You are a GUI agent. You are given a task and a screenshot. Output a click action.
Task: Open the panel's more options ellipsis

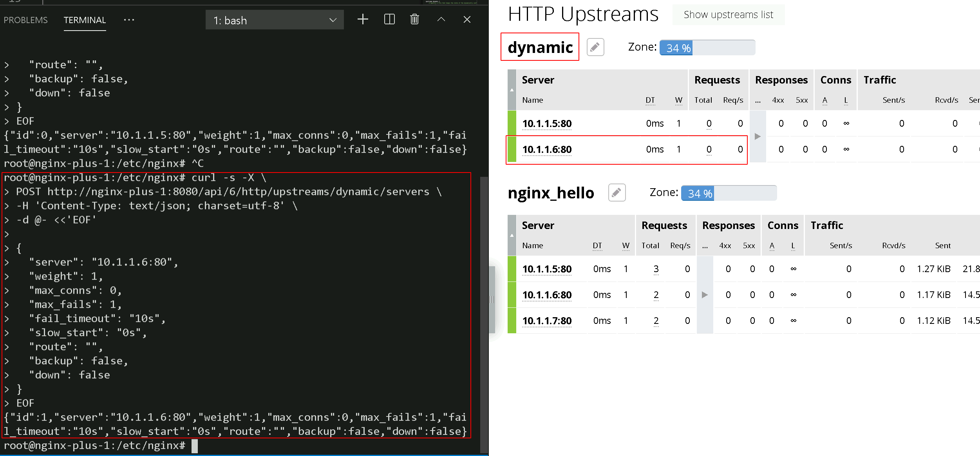click(x=129, y=20)
